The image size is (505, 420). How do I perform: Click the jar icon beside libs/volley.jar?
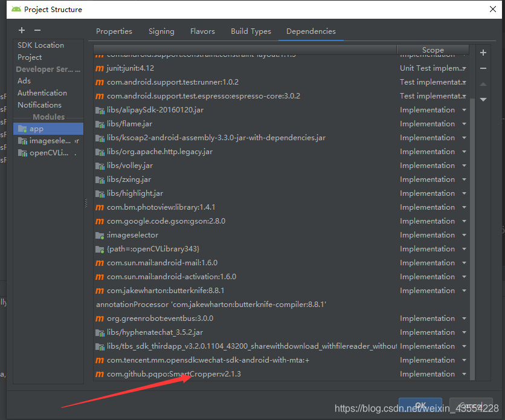[x=100, y=166]
